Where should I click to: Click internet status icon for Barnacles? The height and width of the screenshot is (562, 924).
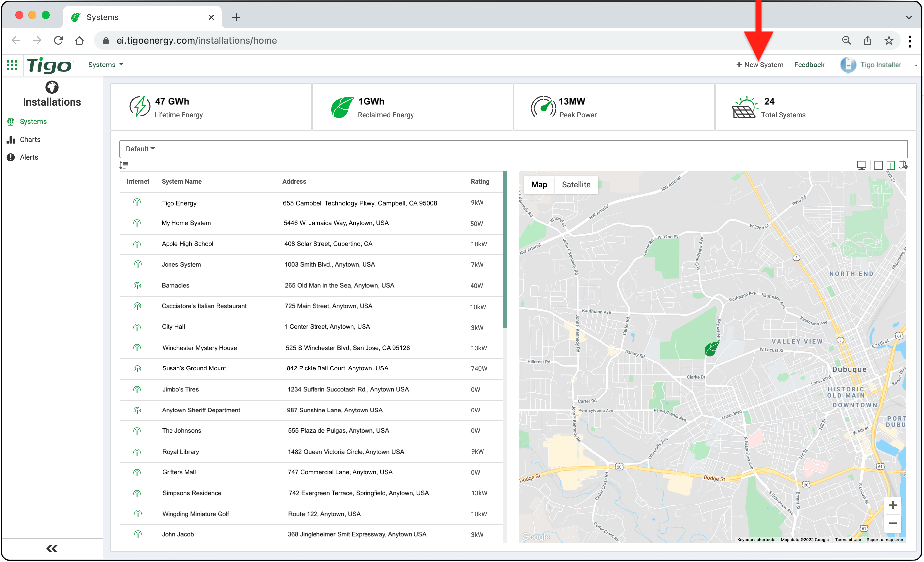pos(137,286)
